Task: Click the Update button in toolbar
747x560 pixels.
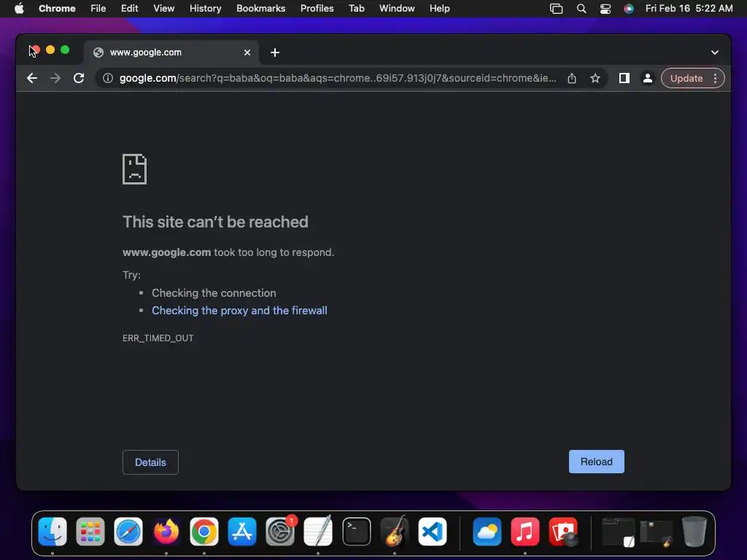Action: click(686, 78)
